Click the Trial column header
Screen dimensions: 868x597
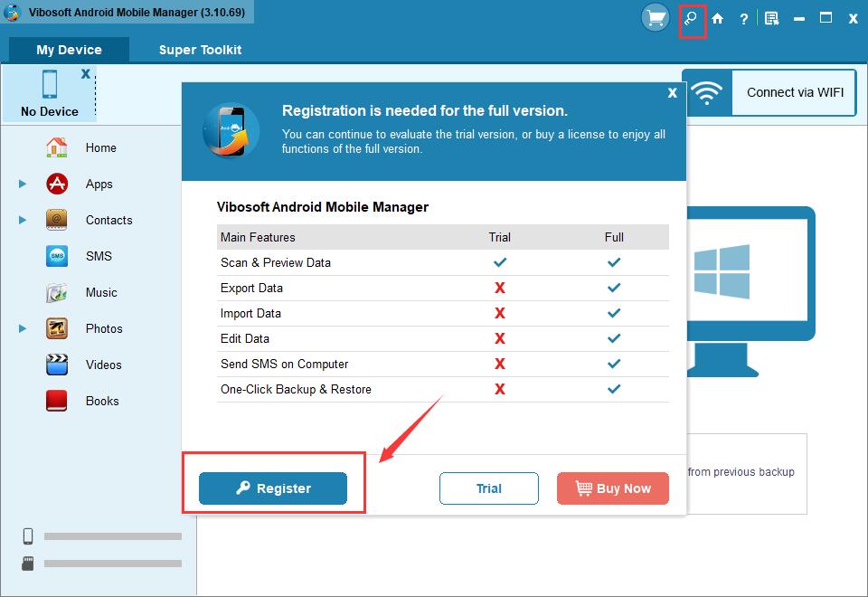click(499, 237)
